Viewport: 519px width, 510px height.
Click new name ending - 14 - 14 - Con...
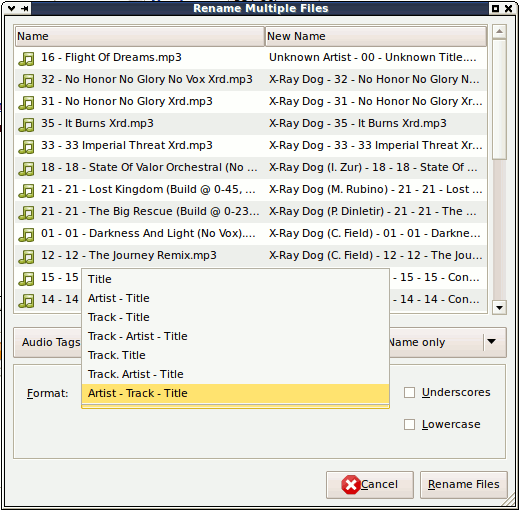click(x=436, y=299)
